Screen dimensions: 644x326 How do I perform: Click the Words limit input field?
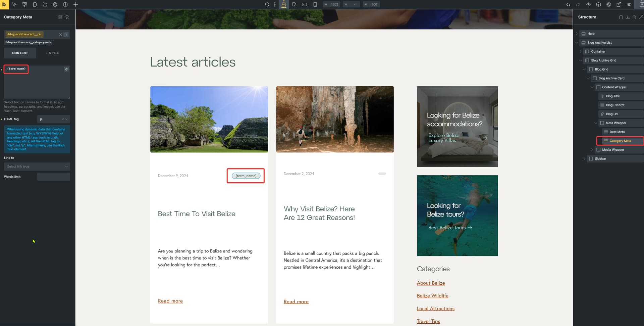pos(53,177)
